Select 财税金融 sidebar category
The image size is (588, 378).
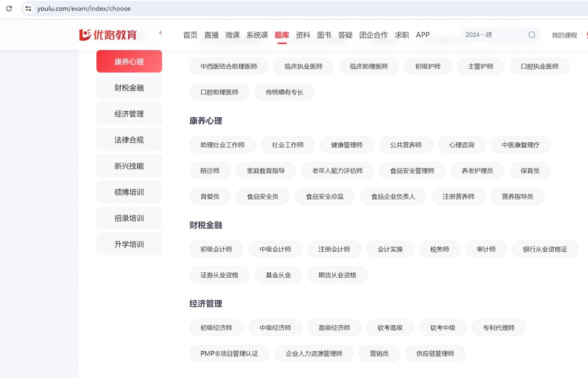129,87
